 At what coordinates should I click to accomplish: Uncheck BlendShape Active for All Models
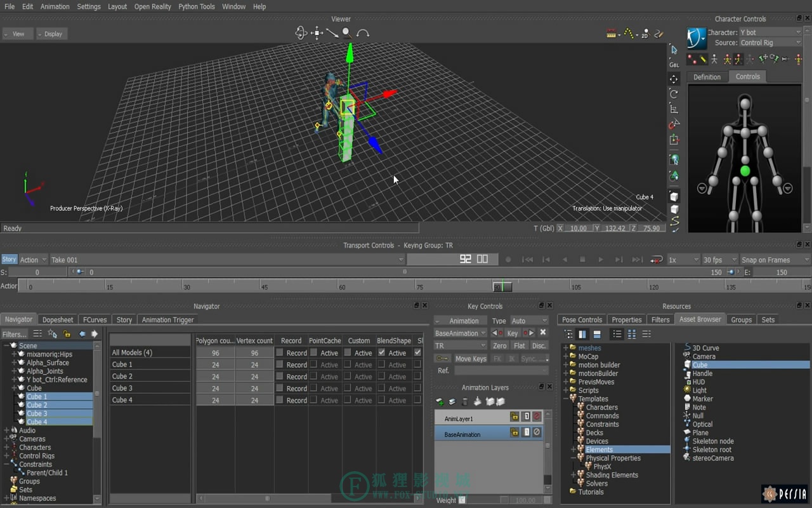tap(381, 352)
